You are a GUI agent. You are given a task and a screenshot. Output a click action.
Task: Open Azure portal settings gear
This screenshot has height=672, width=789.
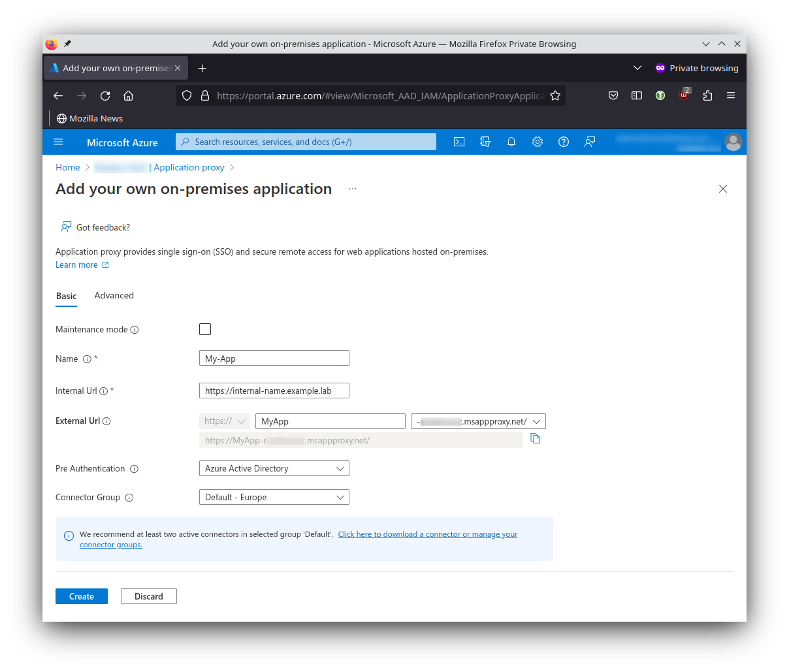click(x=537, y=142)
